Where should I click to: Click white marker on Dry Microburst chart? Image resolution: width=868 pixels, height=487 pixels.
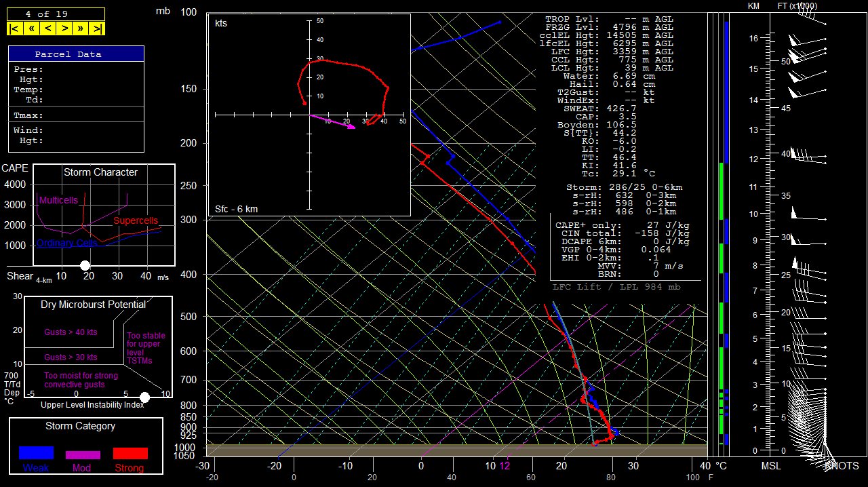pyautogui.click(x=144, y=397)
